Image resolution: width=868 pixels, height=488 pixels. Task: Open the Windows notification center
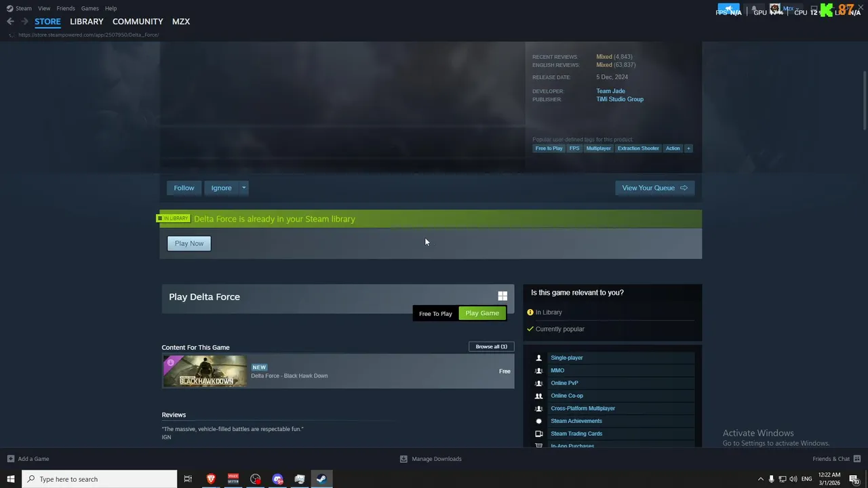854,479
